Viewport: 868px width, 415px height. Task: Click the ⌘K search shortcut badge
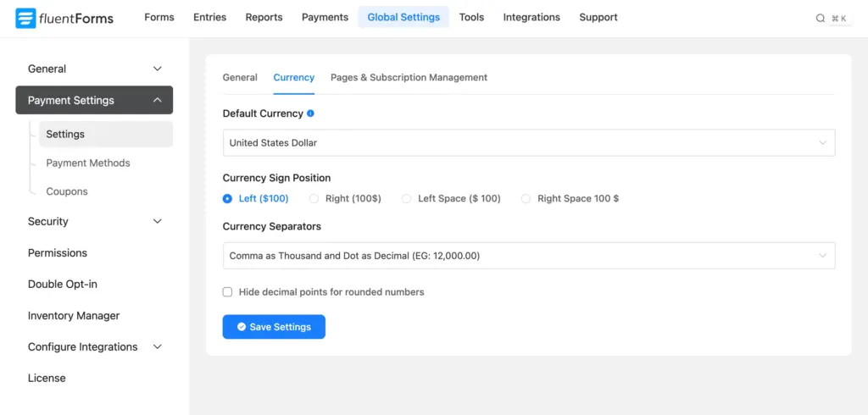click(839, 19)
